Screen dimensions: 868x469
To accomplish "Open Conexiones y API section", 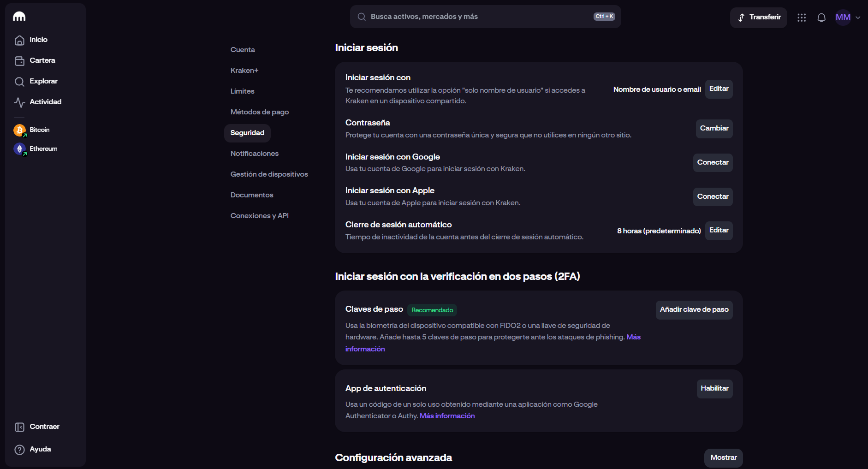I will [260, 216].
